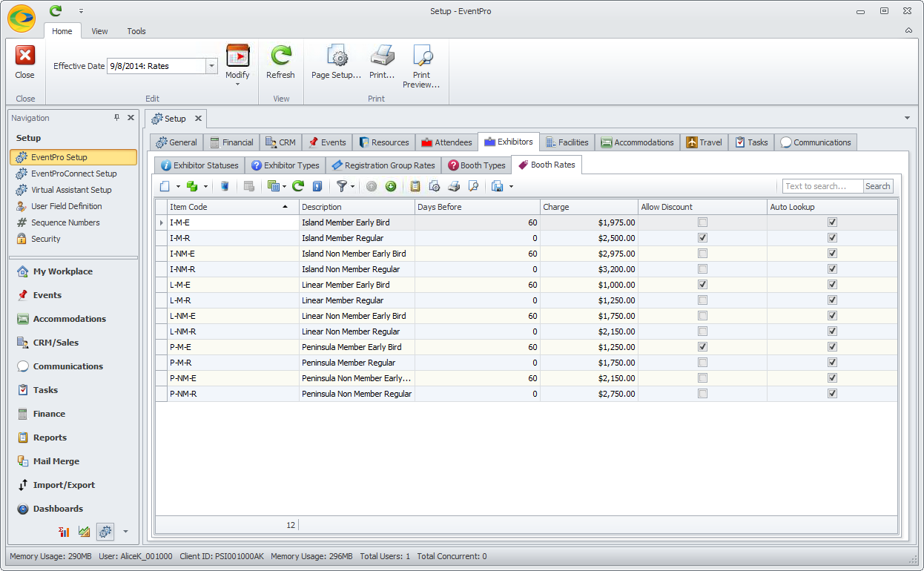Click the printer icon in grid toolbar
Image resolution: width=924 pixels, height=571 pixels.
(x=454, y=186)
